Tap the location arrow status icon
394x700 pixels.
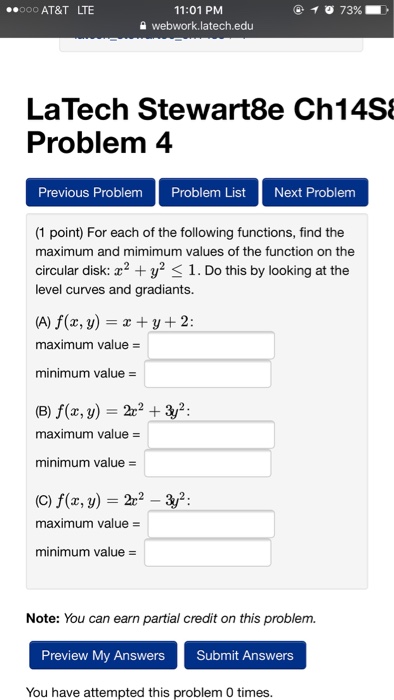point(314,10)
